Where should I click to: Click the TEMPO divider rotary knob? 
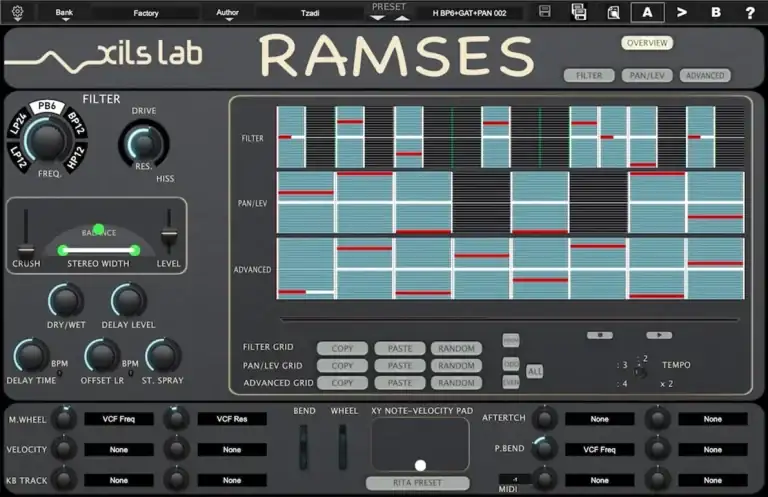639,373
